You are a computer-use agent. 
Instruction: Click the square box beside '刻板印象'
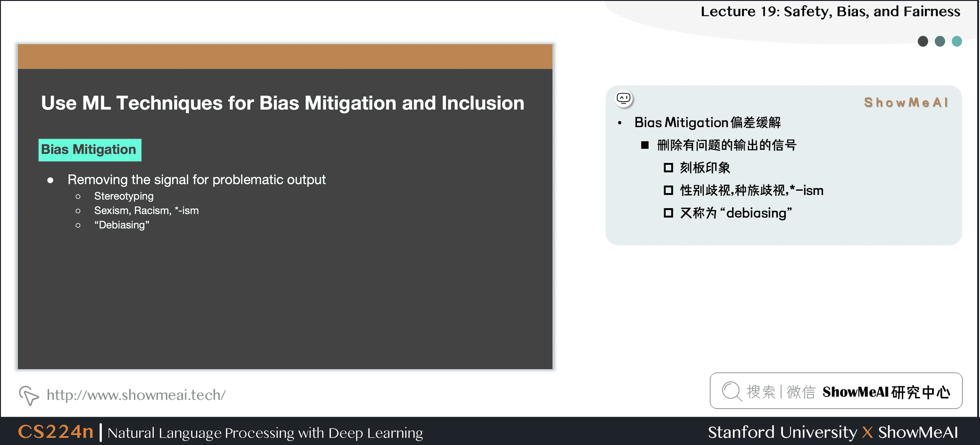tap(668, 168)
